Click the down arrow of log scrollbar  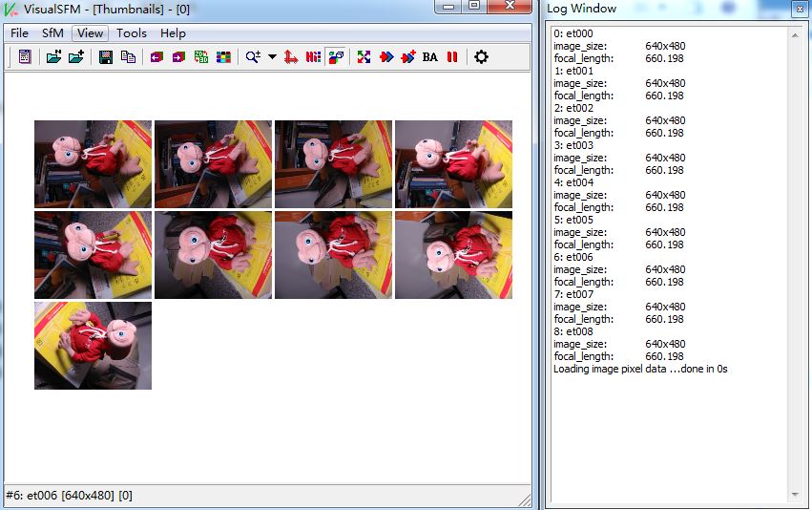(x=795, y=495)
